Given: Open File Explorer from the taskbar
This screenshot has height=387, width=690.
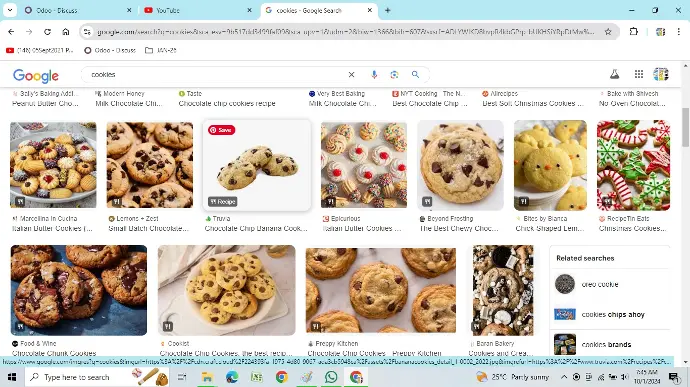Looking at the screenshot, I should pyautogui.click(x=207, y=377).
